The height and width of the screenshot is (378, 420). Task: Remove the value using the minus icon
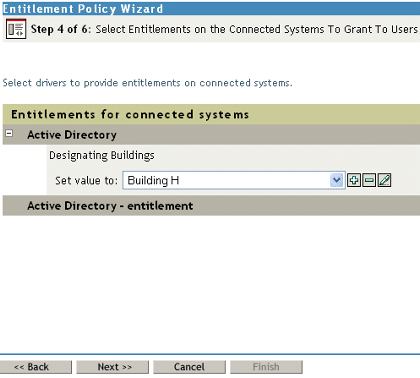click(x=369, y=180)
